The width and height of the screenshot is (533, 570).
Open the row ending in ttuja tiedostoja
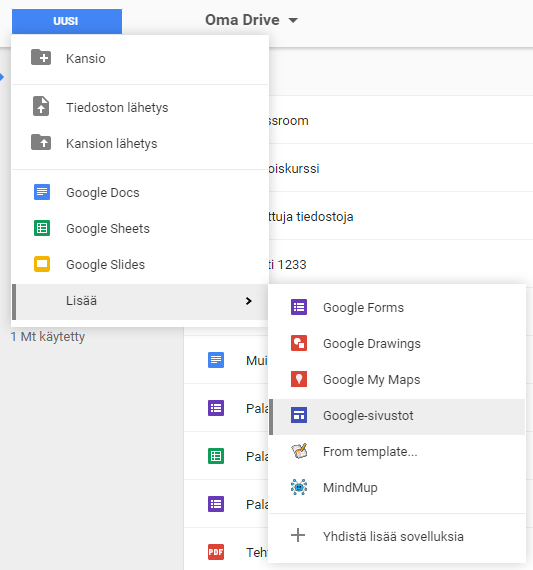click(x=401, y=216)
